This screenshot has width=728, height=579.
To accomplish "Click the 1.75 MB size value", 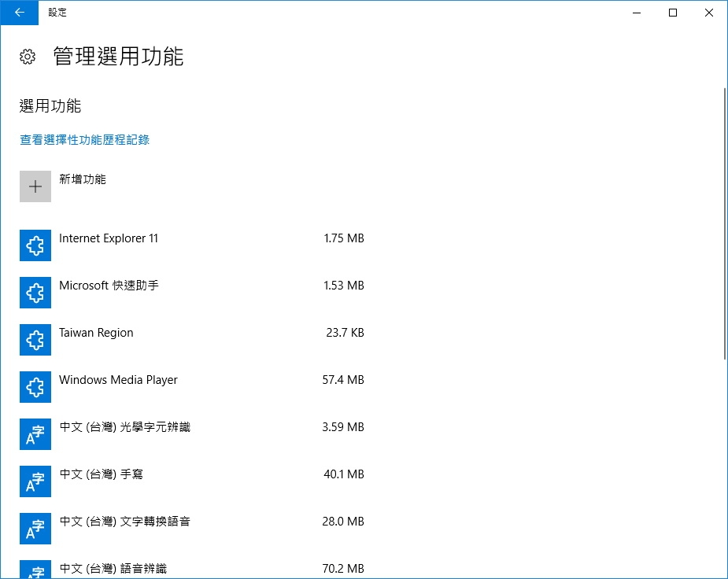I will coord(344,238).
